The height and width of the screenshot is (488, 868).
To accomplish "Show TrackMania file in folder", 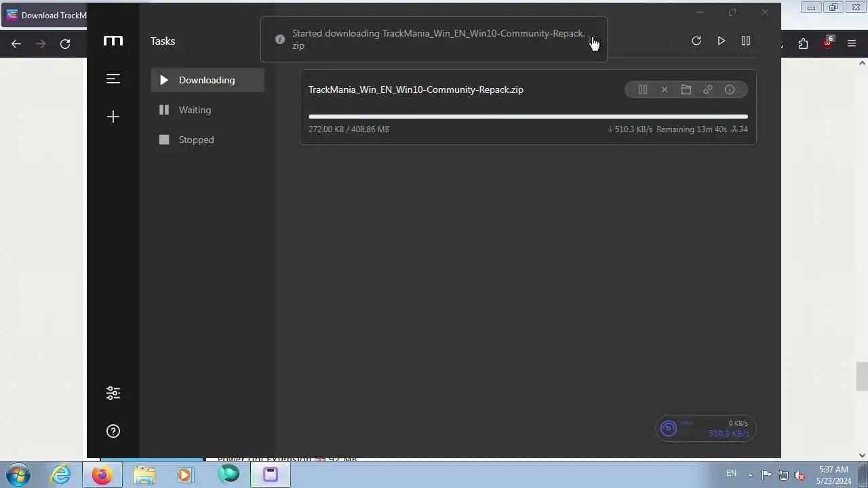I will [686, 89].
